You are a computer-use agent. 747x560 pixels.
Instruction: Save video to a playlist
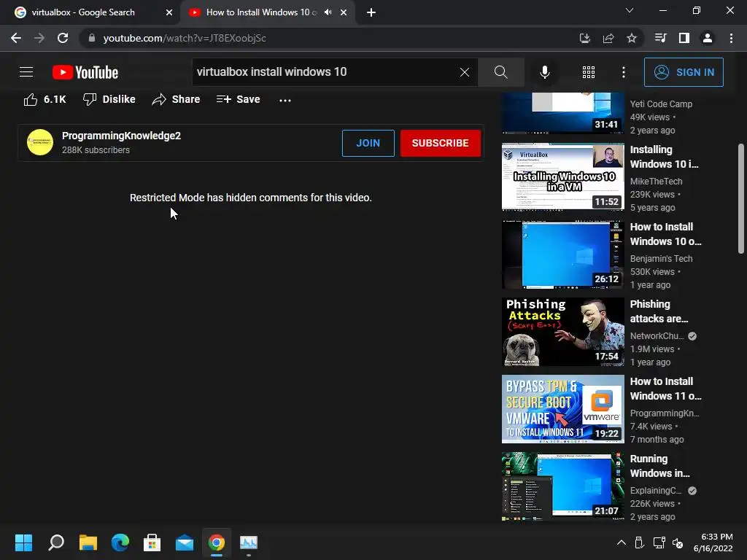238,99
